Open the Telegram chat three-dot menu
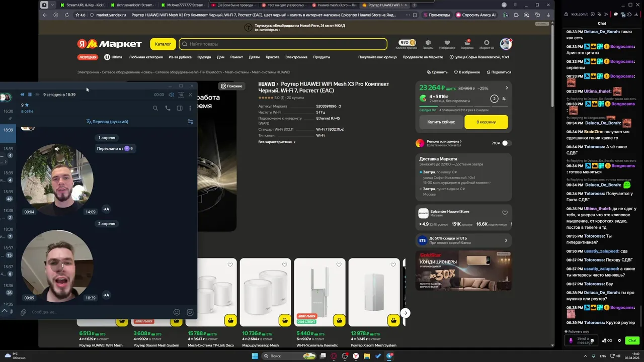This screenshot has height=362, width=644. [190, 108]
